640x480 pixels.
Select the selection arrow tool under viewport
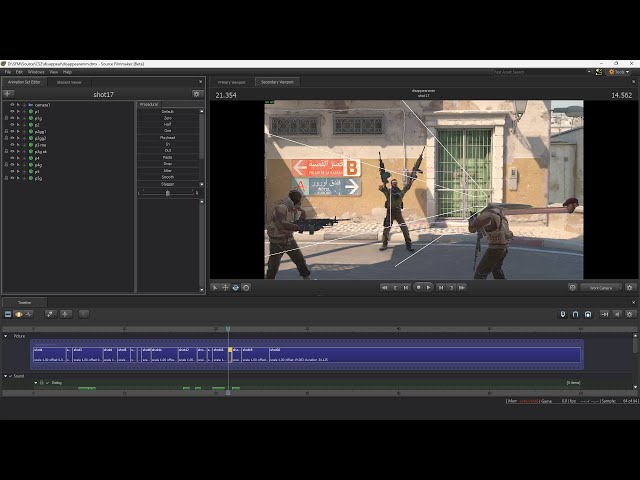pyautogui.click(x=215, y=288)
